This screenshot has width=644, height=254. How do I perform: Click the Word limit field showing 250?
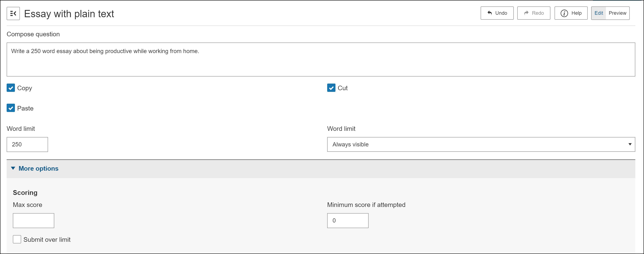[27, 144]
